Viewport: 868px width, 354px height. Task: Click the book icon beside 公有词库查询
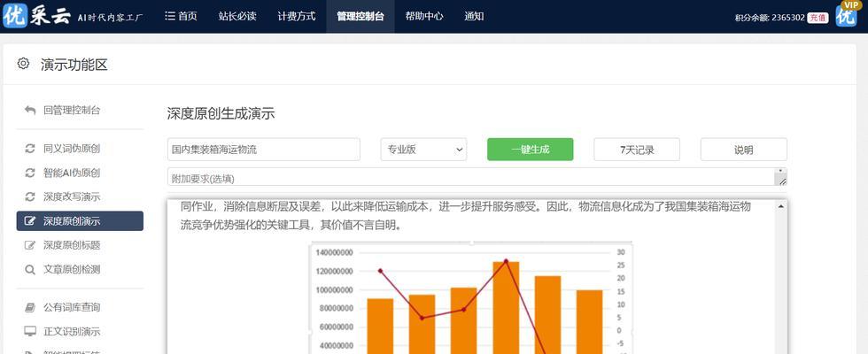point(30,308)
